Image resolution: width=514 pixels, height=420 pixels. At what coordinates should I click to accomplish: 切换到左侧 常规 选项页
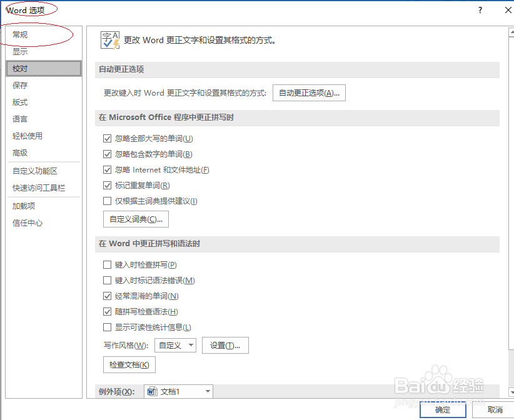click(x=19, y=35)
